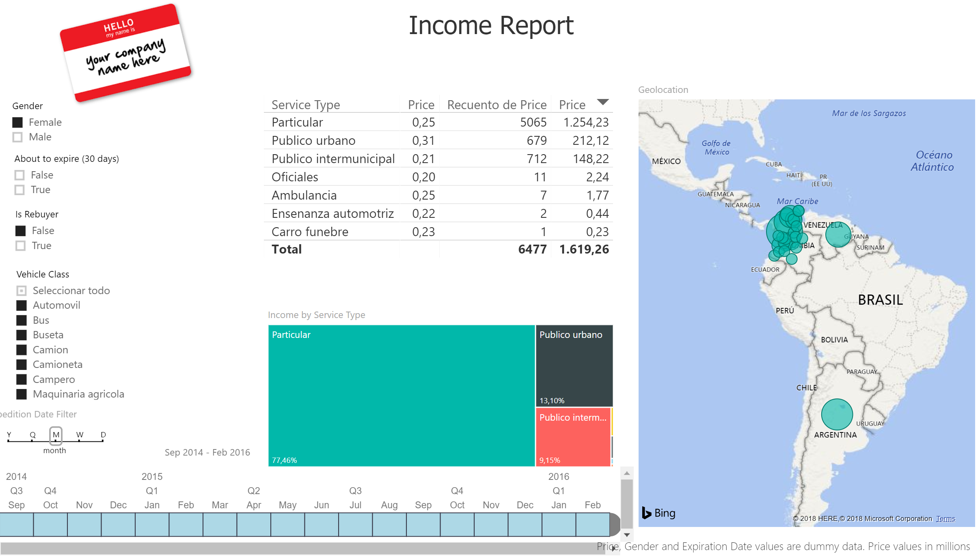Click the "Recuento de Price" column header

[x=496, y=104]
